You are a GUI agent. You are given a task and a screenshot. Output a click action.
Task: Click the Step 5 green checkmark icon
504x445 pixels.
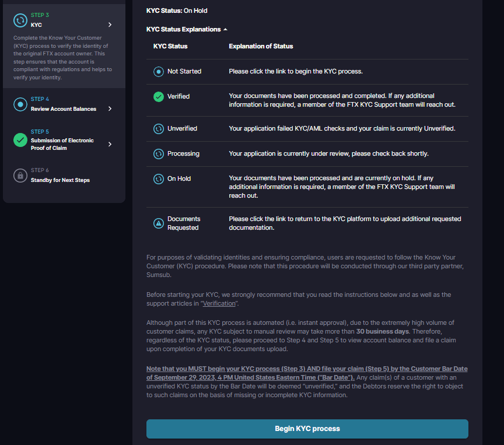[x=20, y=140]
